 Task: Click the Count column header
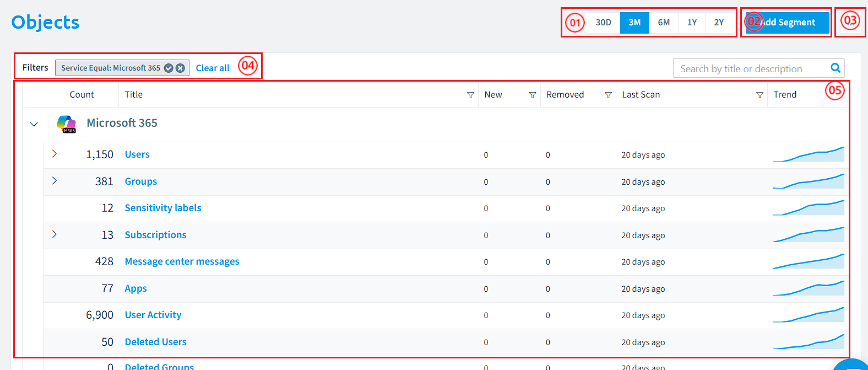tap(82, 95)
